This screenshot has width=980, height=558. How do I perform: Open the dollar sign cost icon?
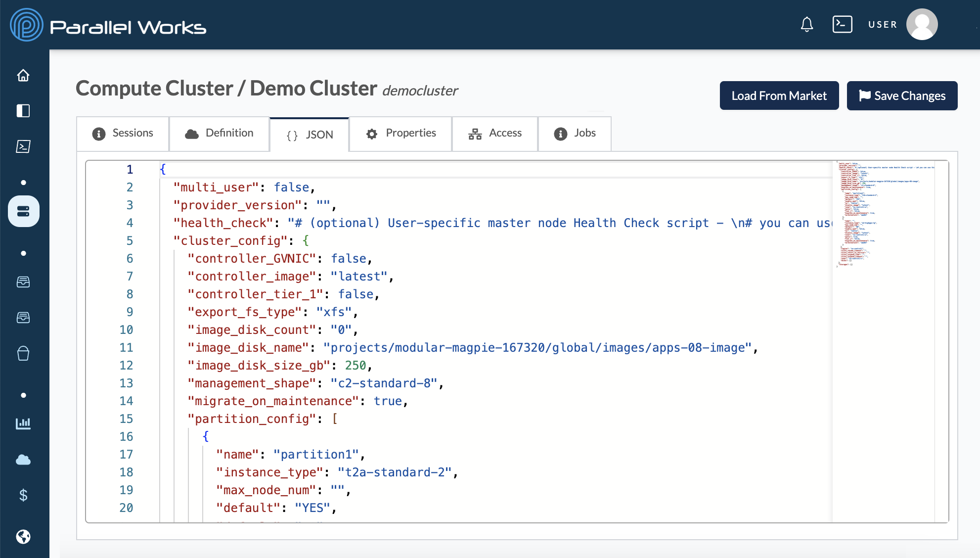pyautogui.click(x=23, y=495)
